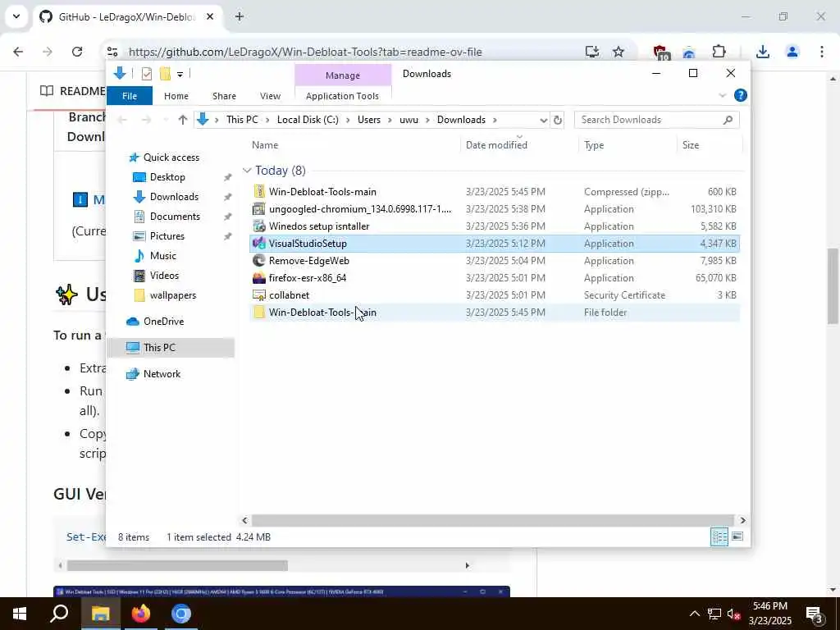Viewport: 840px width, 630px height.
Task: Click Local Disk (C:) breadcrumb
Action: coord(308,120)
